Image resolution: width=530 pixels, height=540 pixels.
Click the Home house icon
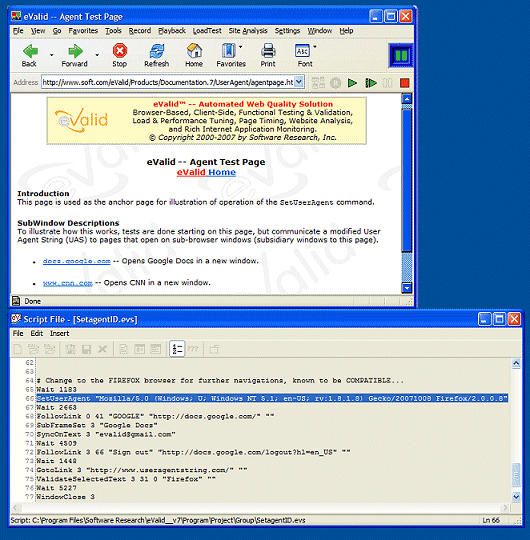194,51
